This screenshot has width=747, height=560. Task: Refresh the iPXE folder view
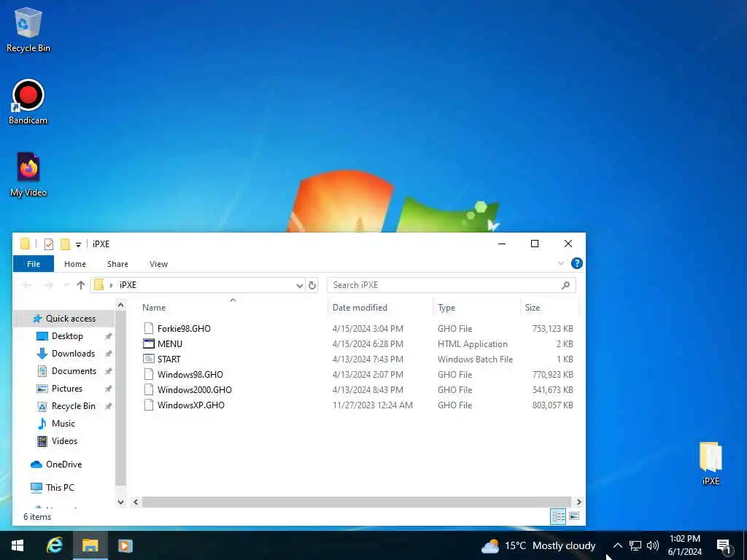[x=312, y=285]
